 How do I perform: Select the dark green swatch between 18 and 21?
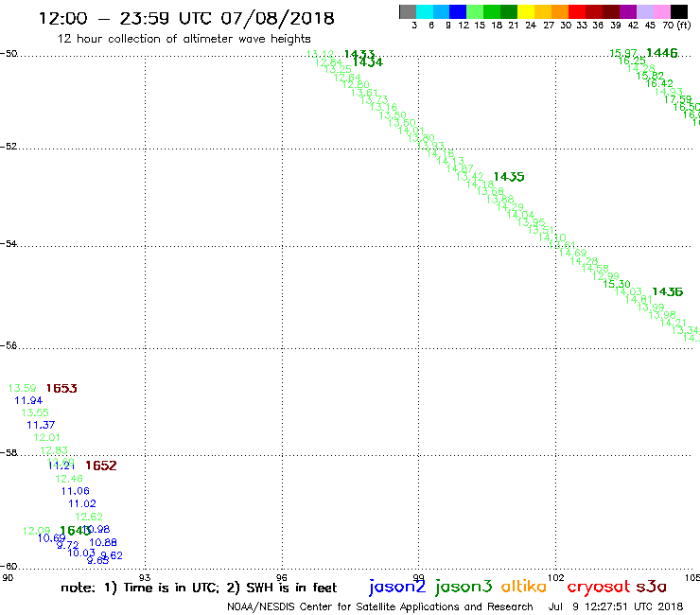[x=509, y=11]
